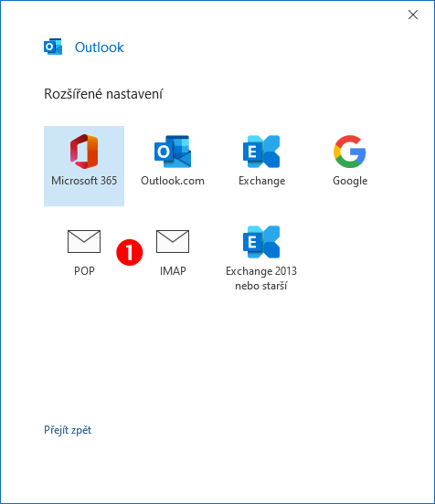Click the Outlook.com text label
Image resolution: width=435 pixels, height=504 pixels.
coord(173,181)
